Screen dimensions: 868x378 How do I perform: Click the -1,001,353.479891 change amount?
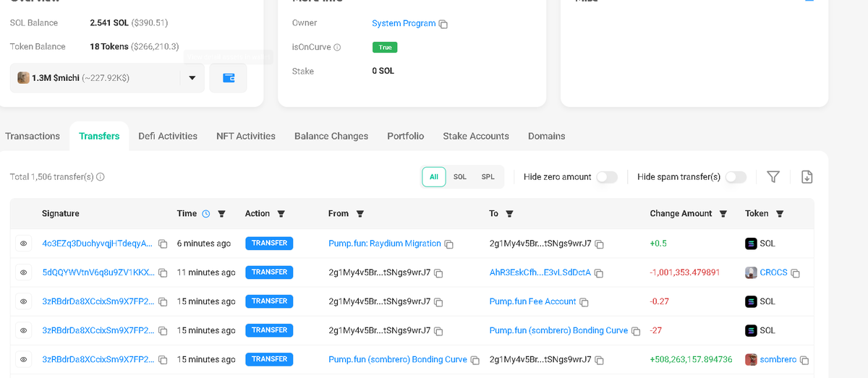tap(685, 272)
